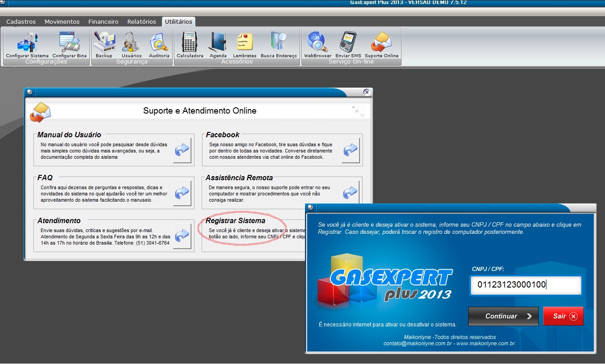Open Lembretes sticky notes
The image size is (605, 364).
(x=245, y=45)
